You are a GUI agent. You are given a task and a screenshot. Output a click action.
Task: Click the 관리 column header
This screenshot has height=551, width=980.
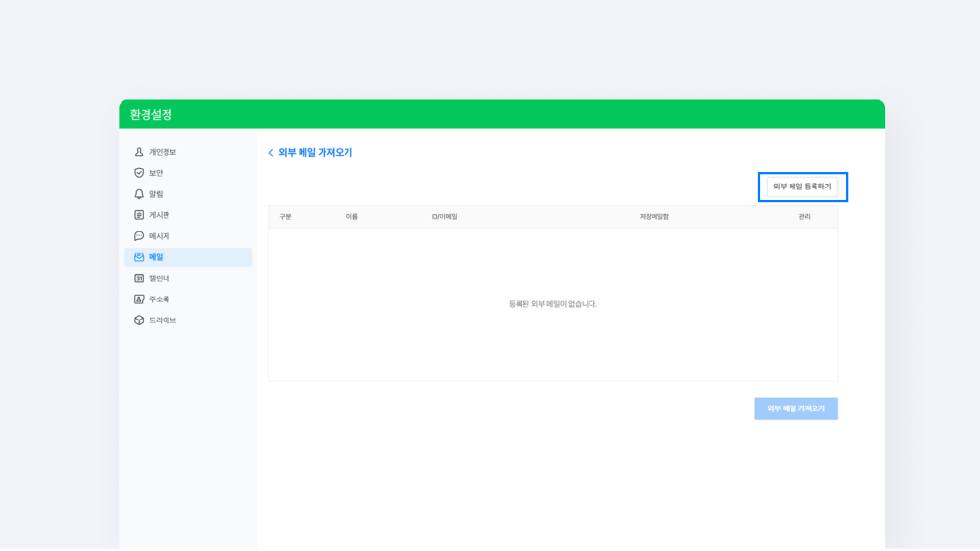pos(804,217)
